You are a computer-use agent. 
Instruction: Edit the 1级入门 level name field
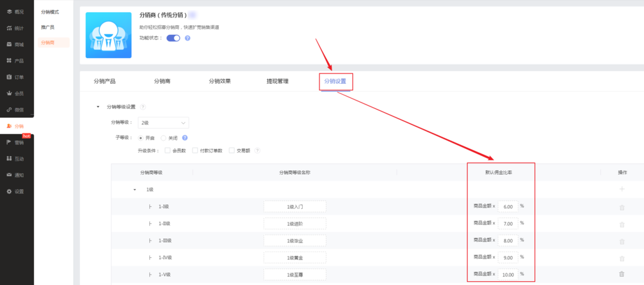pyautogui.click(x=295, y=206)
